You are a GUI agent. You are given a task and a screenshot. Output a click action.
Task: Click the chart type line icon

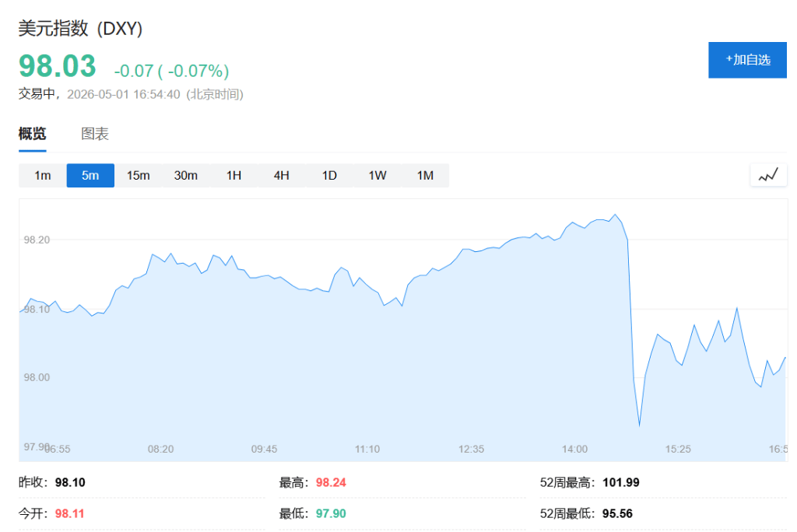click(x=768, y=175)
